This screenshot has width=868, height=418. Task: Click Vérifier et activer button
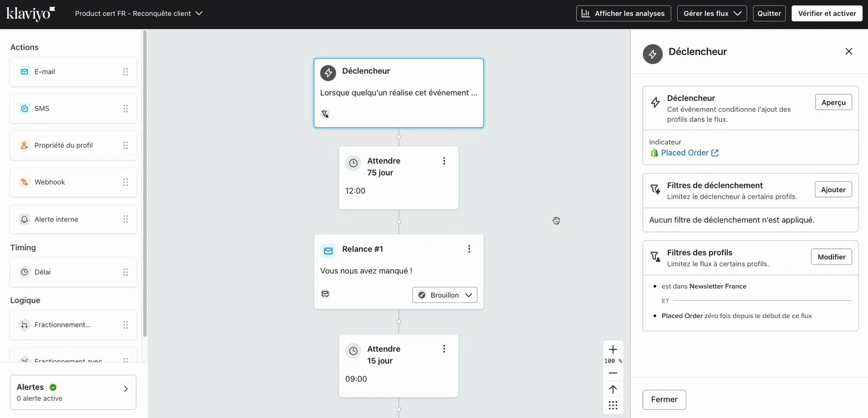827,14
